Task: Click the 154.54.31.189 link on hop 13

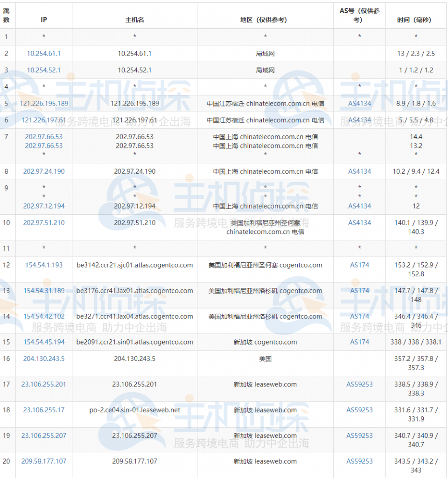Action: (43, 290)
